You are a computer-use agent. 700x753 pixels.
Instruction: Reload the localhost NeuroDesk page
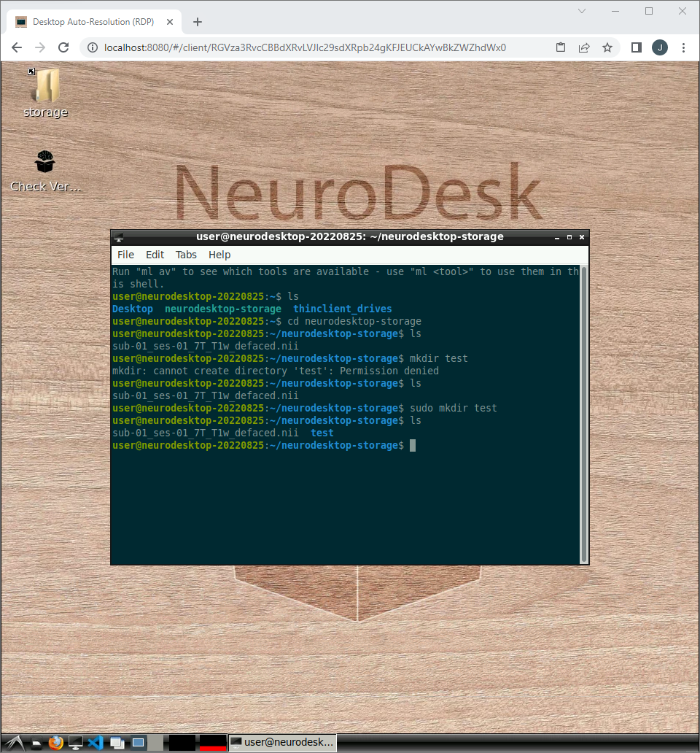point(64,47)
